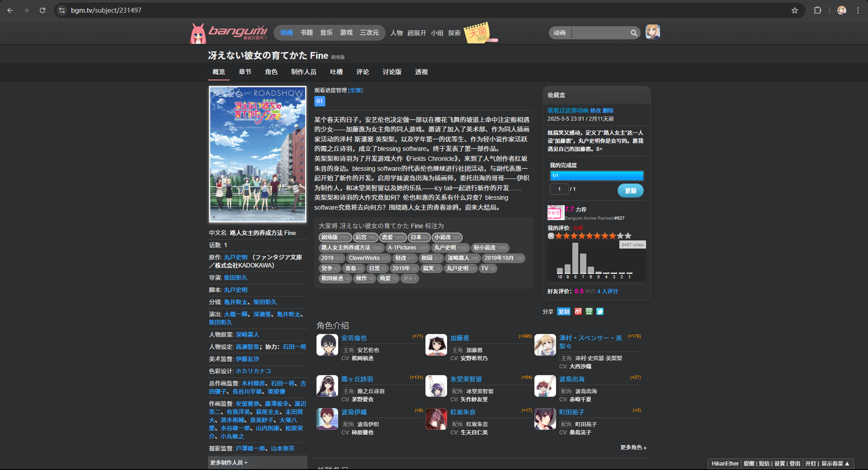This screenshot has height=470, width=868.
Task: Switch to 透视 tab
Action: 421,72
